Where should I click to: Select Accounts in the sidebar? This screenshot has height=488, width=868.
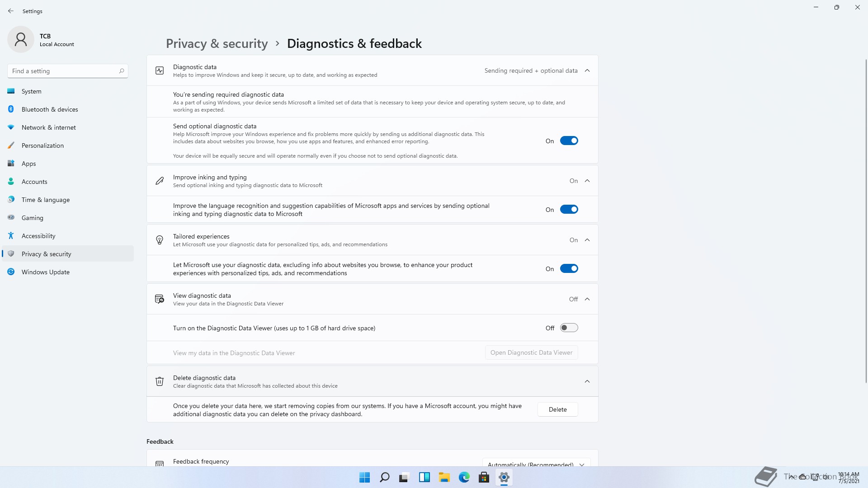click(68, 182)
